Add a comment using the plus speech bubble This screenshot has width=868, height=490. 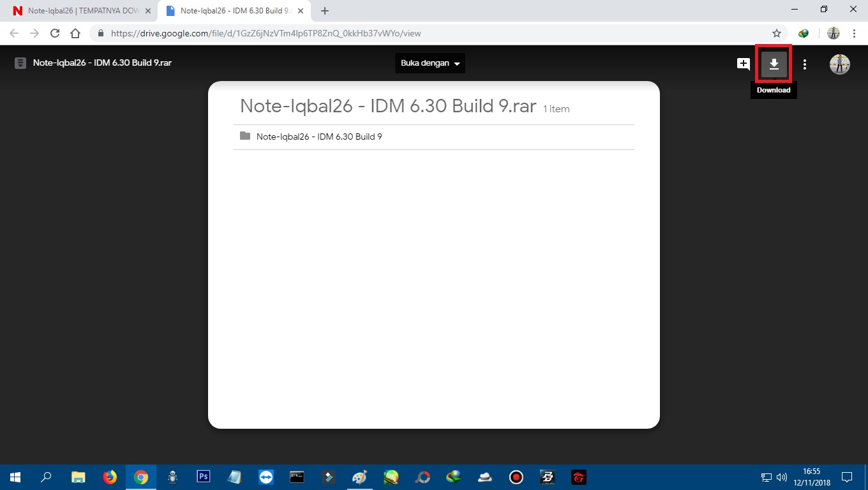pos(744,64)
